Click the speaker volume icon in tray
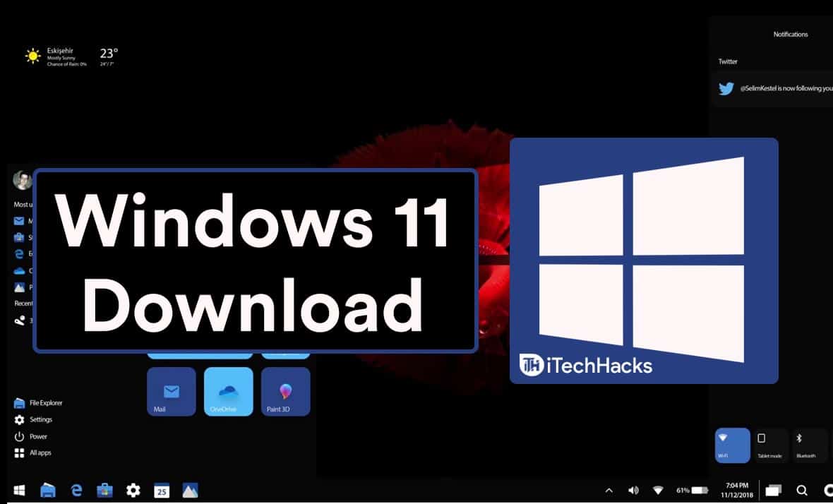Image resolution: width=833 pixels, height=504 pixels. pos(633,490)
